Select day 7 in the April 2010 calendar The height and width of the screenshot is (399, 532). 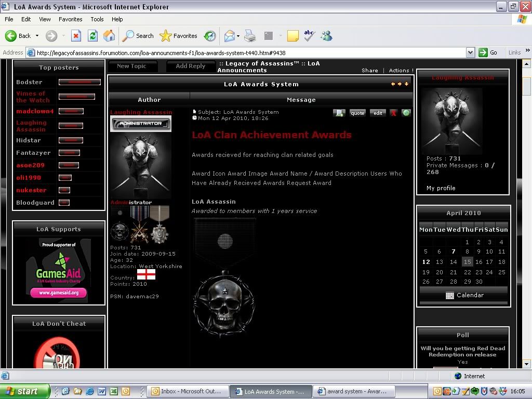tap(453, 252)
